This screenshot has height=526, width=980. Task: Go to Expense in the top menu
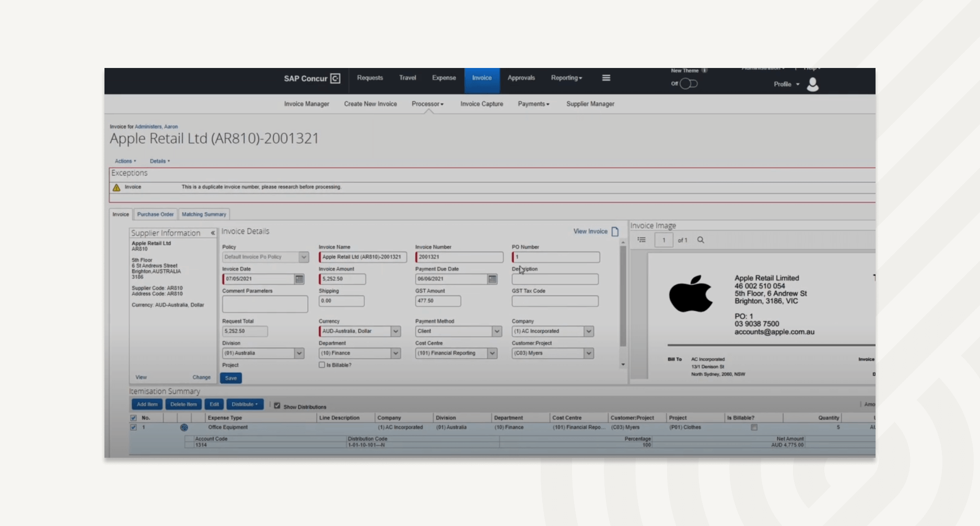pos(444,78)
